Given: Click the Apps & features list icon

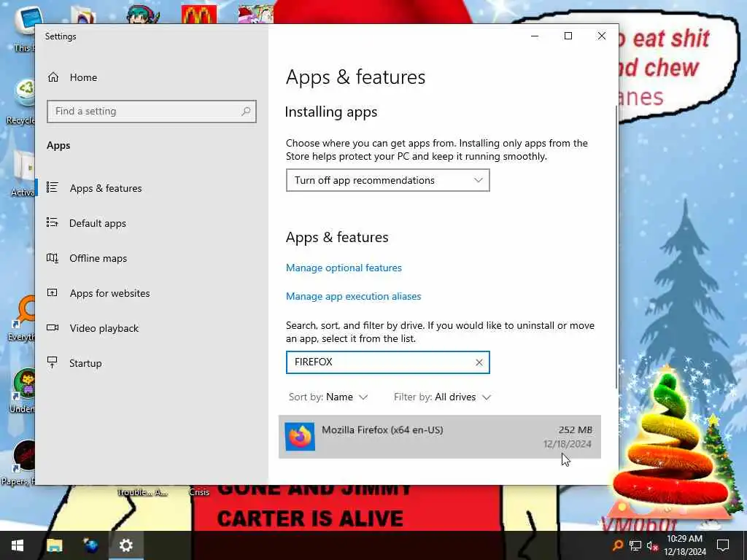Looking at the screenshot, I should [53, 187].
